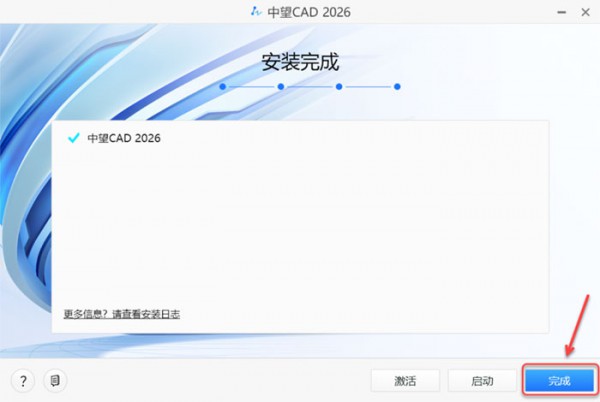This screenshot has width=600, height=402.
Task: Select the 中望CAD 2026 installed item text
Action: [124, 138]
